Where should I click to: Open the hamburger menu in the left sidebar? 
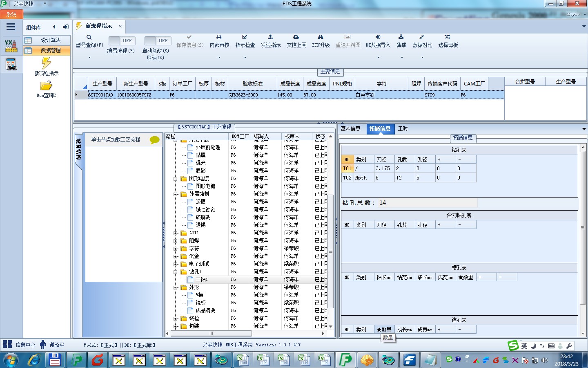[x=11, y=27]
